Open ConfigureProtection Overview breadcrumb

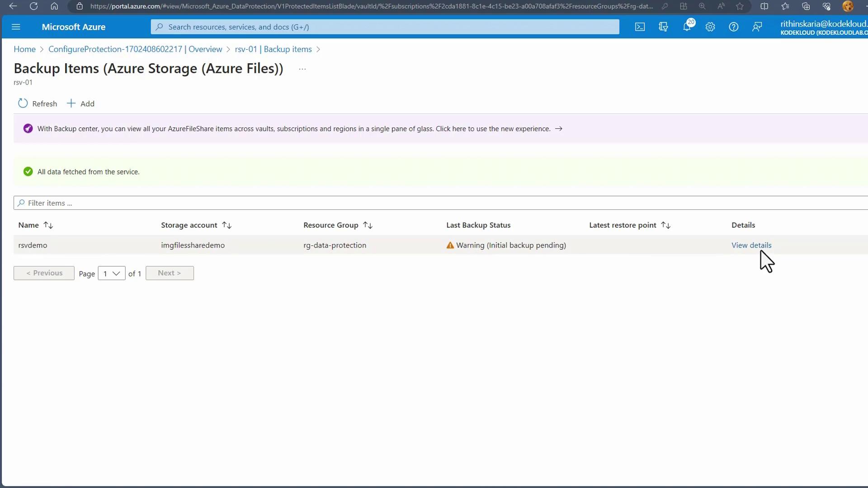coord(135,49)
